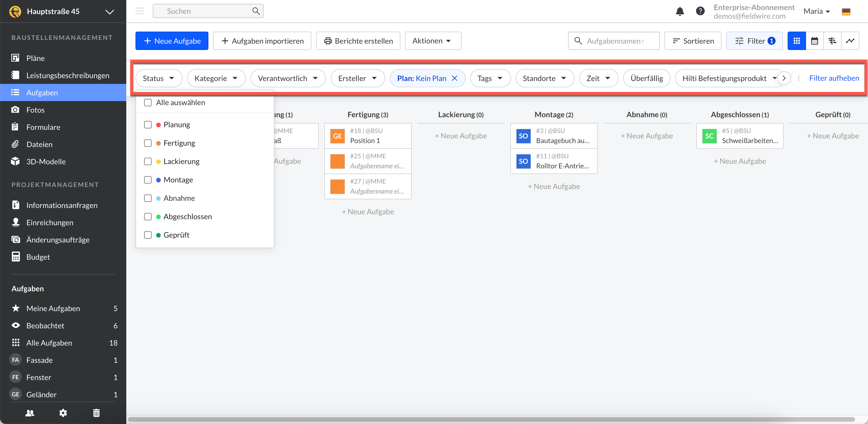Switch to Gantt chart view icon
The width and height of the screenshot is (868, 424).
pyautogui.click(x=832, y=41)
